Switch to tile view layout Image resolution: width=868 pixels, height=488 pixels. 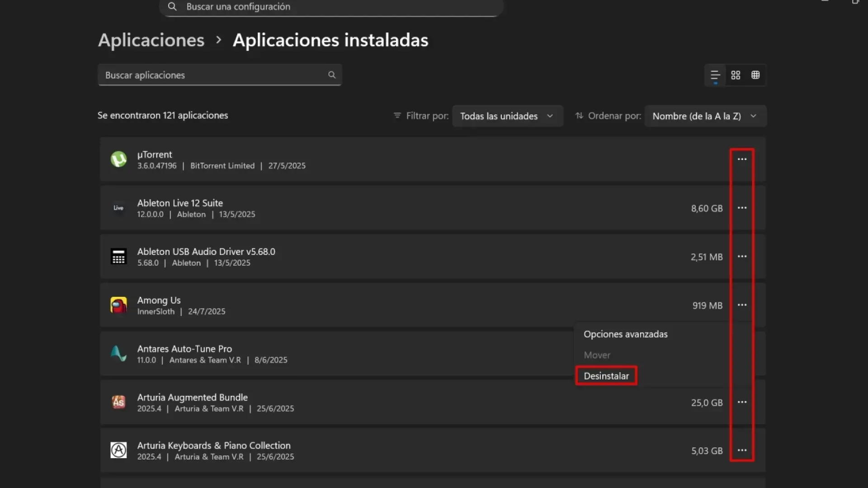pyautogui.click(x=735, y=75)
